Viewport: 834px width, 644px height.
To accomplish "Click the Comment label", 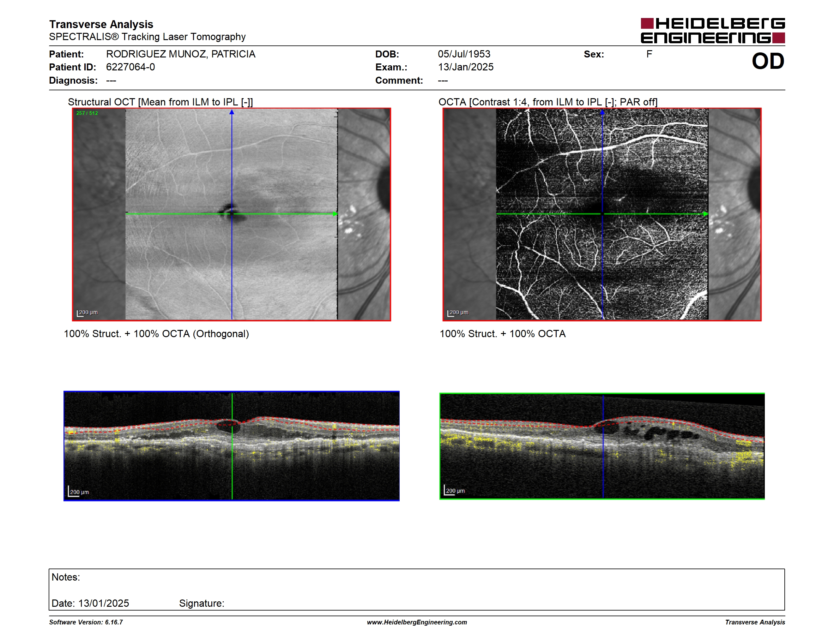I will [x=399, y=80].
